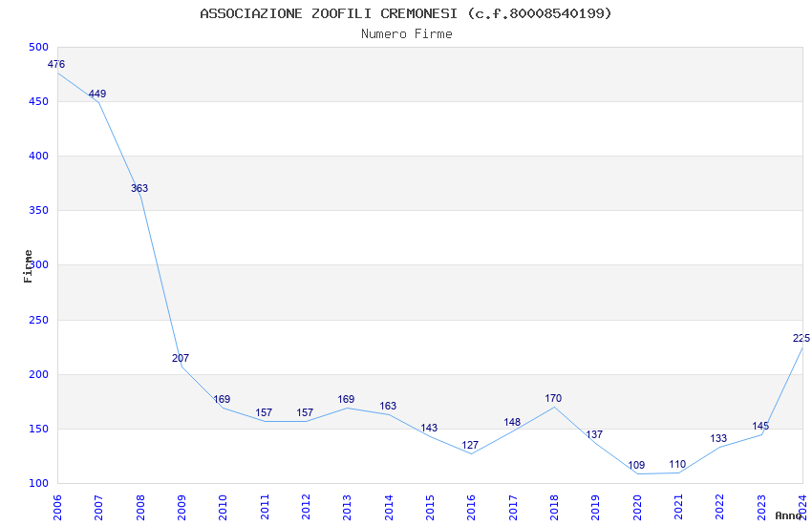Click x-axis year label 2012
The width and height of the screenshot is (812, 525).
tap(306, 508)
